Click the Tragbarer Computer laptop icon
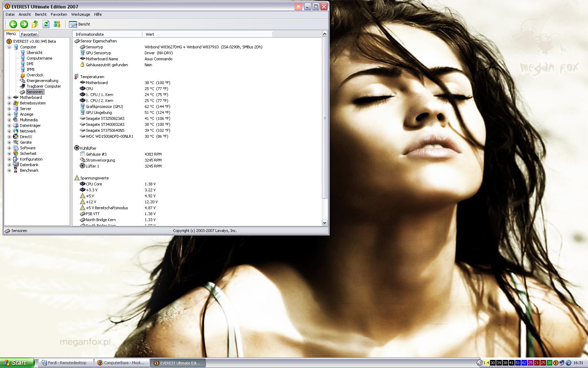Image resolution: width=588 pixels, height=368 pixels. click(23, 86)
